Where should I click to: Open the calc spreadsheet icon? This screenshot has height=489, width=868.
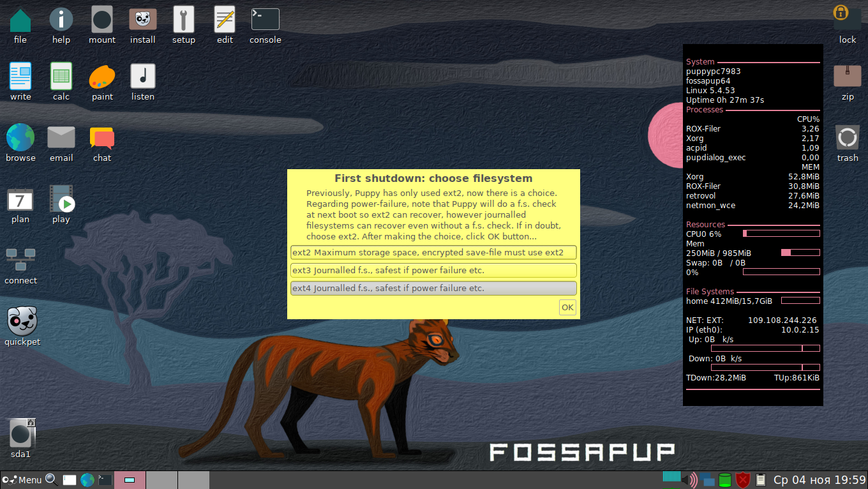(x=61, y=77)
